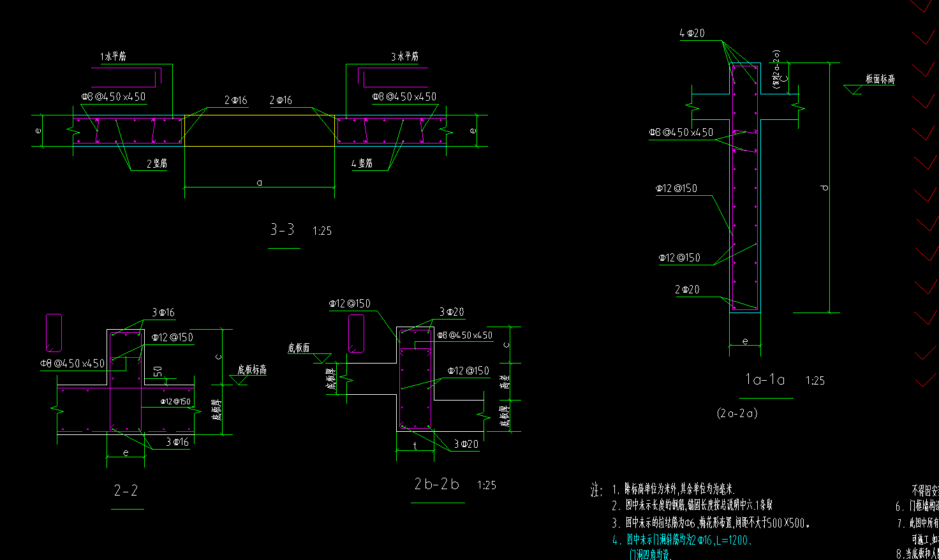This screenshot has height=560, width=939.
Task: Select note 3 about '拉结筋为Φ6,梅花形布置'
Action: pos(711,523)
